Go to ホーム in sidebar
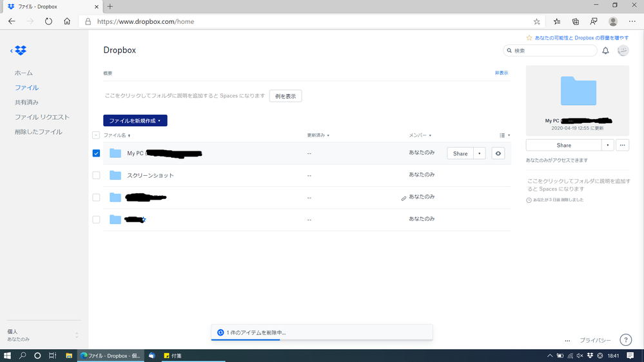 (x=23, y=73)
